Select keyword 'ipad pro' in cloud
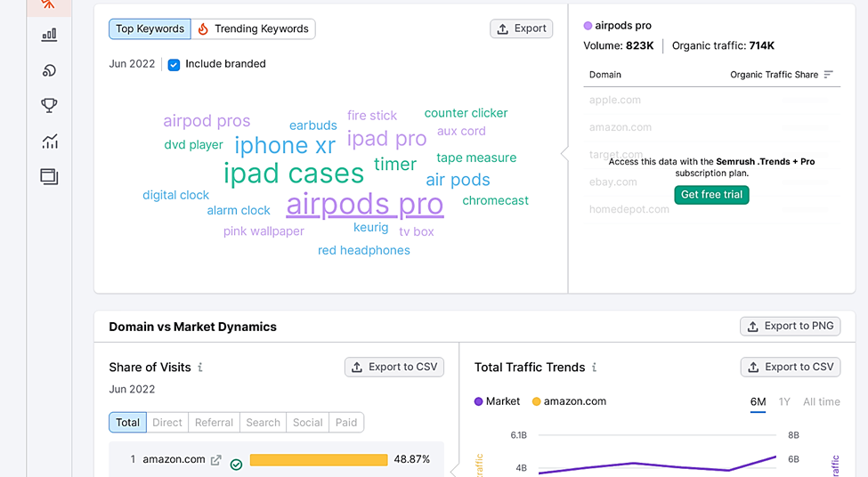This screenshot has height=477, width=868. (387, 138)
